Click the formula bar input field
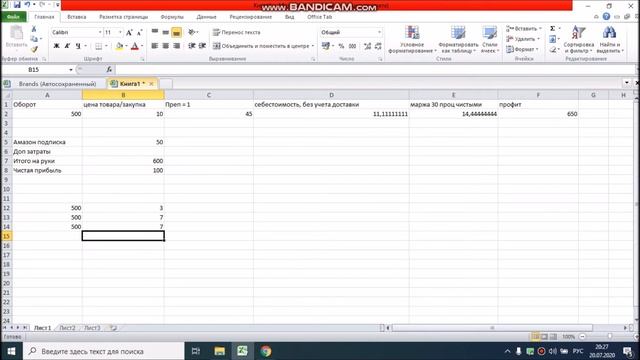This screenshot has height=360, width=640. (375, 70)
